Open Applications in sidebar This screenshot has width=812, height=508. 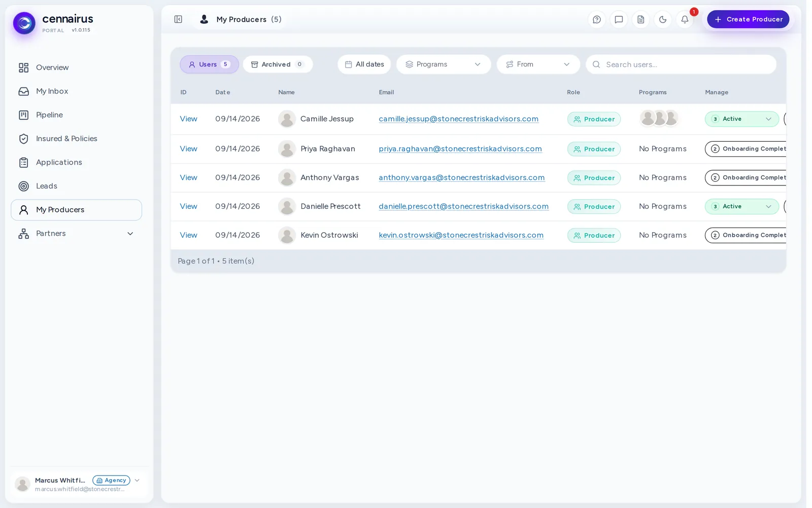point(76,163)
